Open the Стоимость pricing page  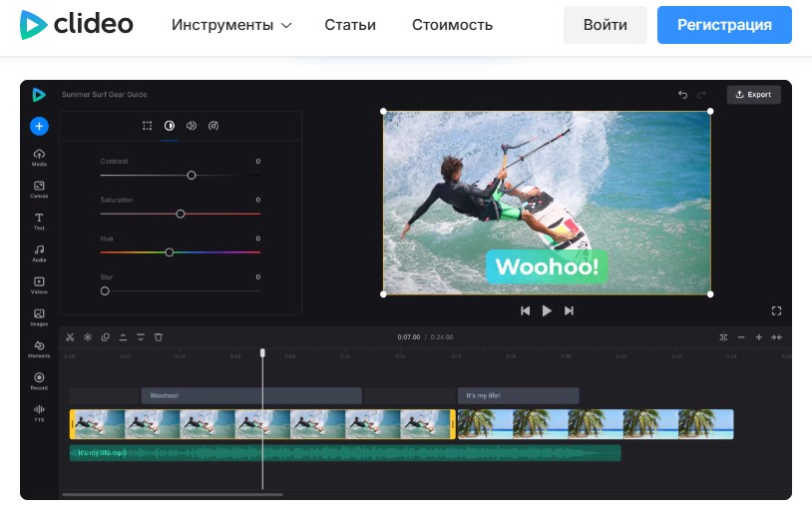pyautogui.click(x=452, y=25)
